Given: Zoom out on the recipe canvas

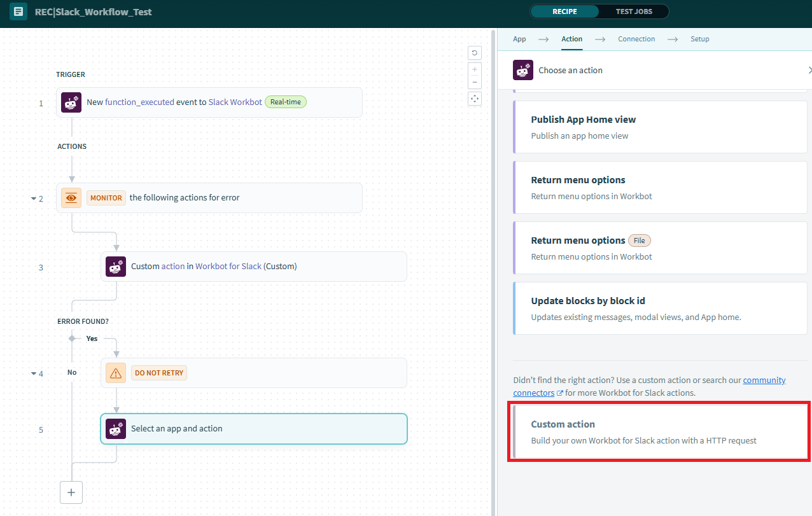Looking at the screenshot, I should (x=474, y=82).
